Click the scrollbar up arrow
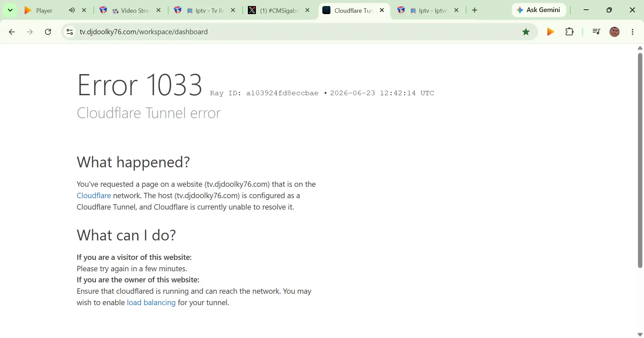644x338 pixels. click(x=640, y=48)
